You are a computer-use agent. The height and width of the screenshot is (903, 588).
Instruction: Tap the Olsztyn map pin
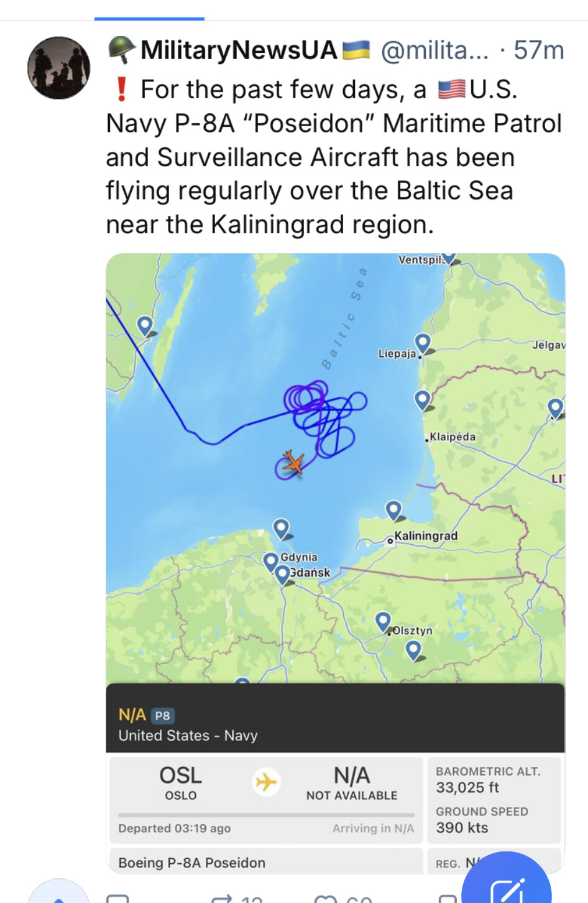point(384,621)
